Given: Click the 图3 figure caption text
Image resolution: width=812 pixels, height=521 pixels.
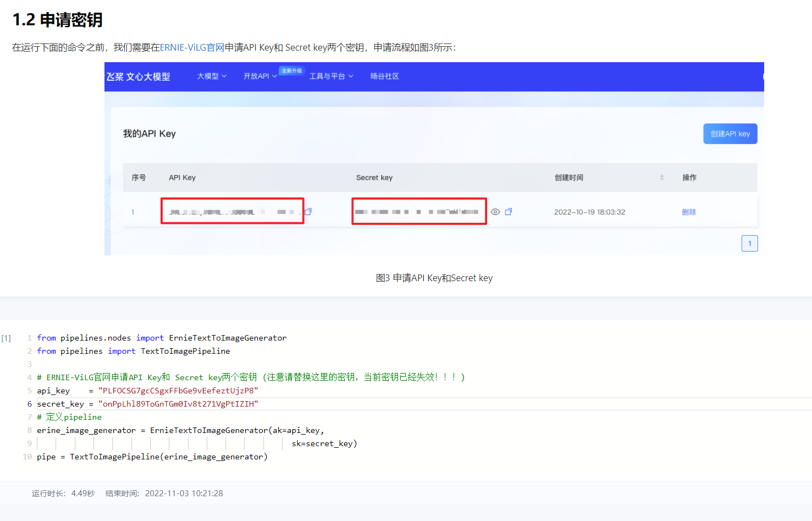Looking at the screenshot, I should click(x=434, y=278).
